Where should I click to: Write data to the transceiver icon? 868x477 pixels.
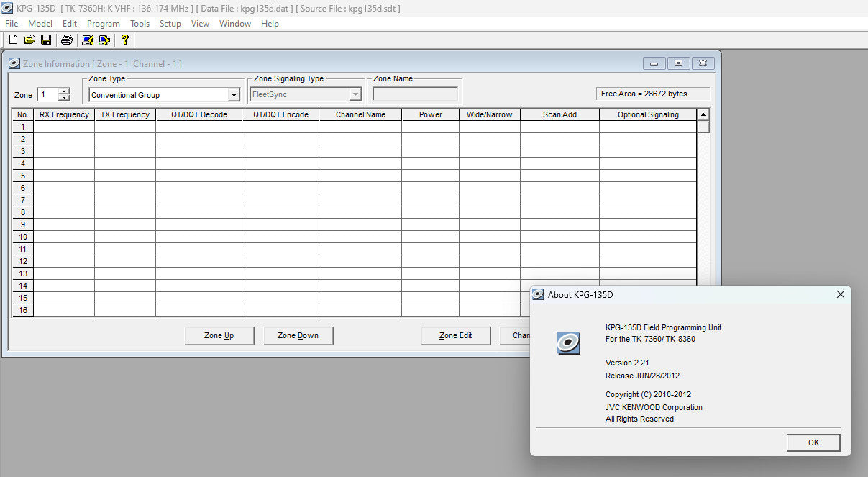coord(104,40)
